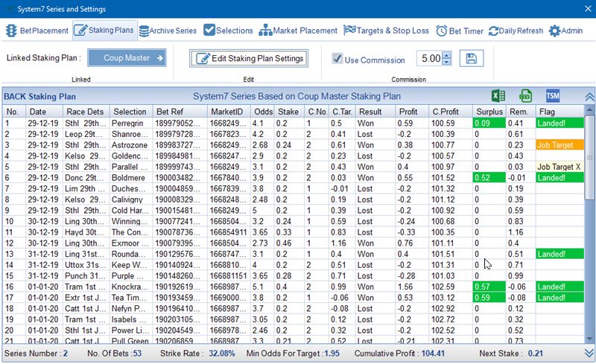Select the Boldmere selection cell

[x=131, y=178]
